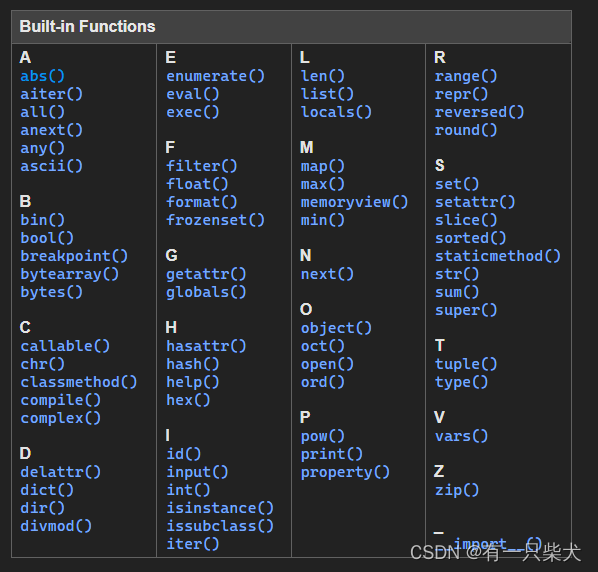Select the anext() link
The height and width of the screenshot is (572, 598).
(51, 130)
